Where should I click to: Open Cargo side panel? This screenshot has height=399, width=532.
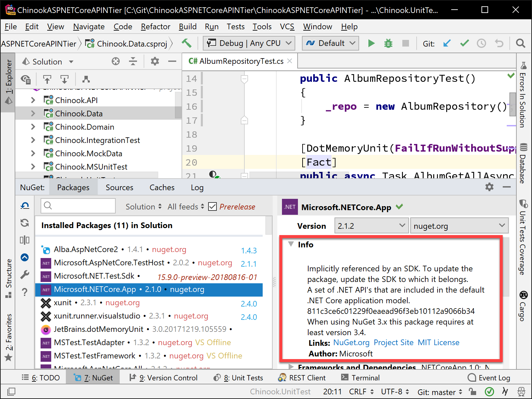(523, 306)
